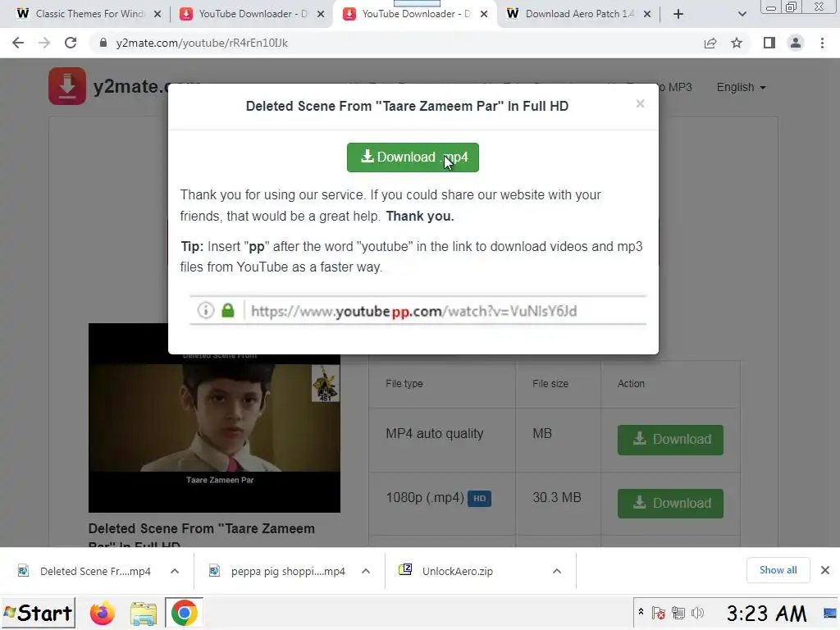Open the English language dropdown

pyautogui.click(x=741, y=87)
